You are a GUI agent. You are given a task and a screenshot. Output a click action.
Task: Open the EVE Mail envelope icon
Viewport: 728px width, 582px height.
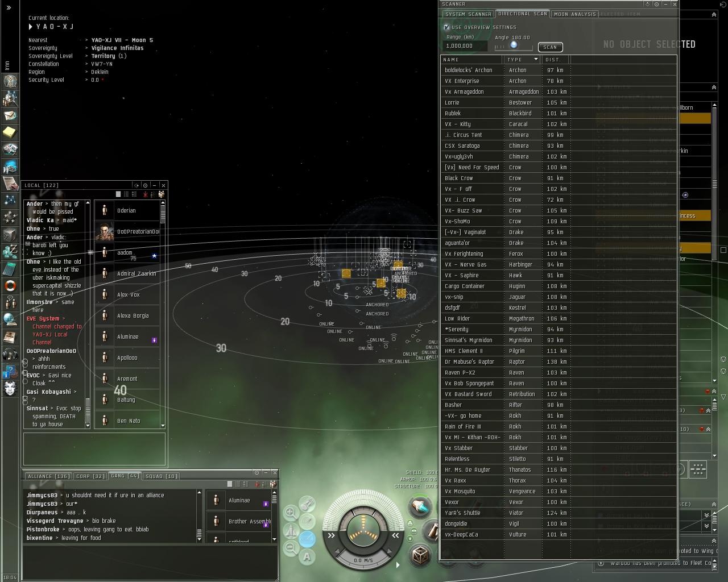coord(10,115)
